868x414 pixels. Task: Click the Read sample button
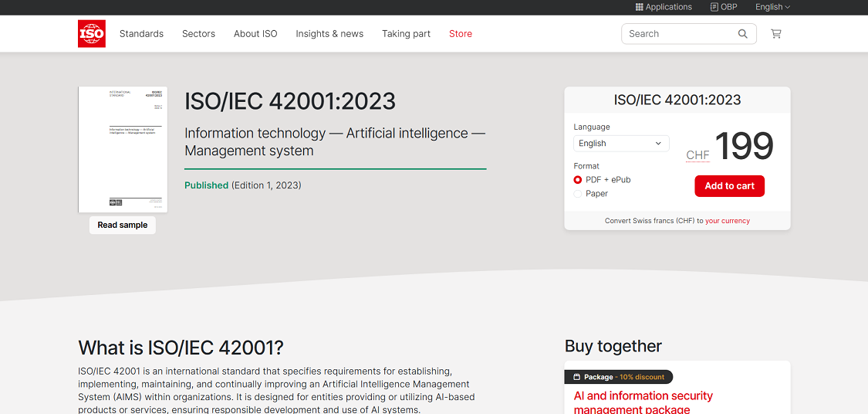123,225
